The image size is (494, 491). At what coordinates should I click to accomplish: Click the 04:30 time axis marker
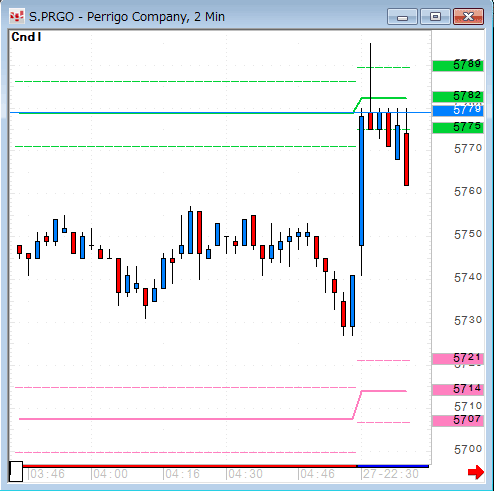244,474
